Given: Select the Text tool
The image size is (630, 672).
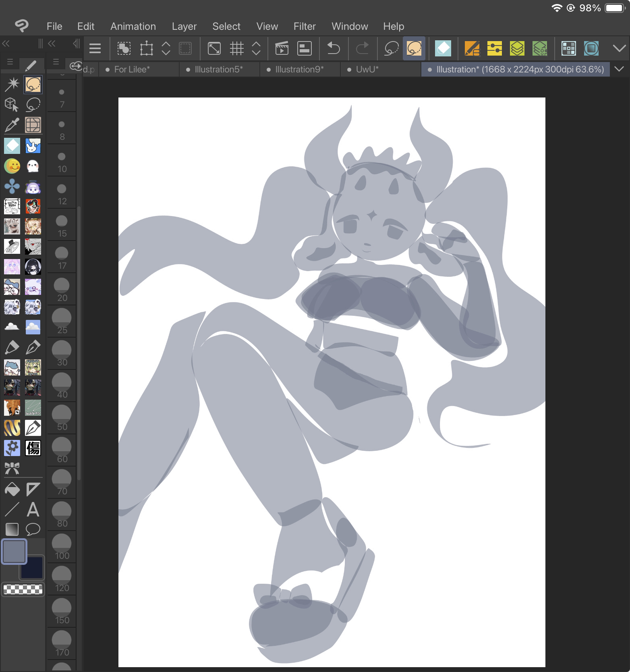Looking at the screenshot, I should tap(33, 510).
